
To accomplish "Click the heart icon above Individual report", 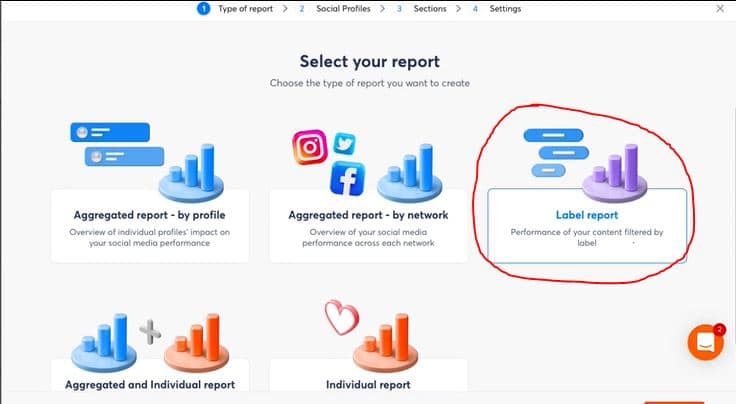I will coord(342,318).
